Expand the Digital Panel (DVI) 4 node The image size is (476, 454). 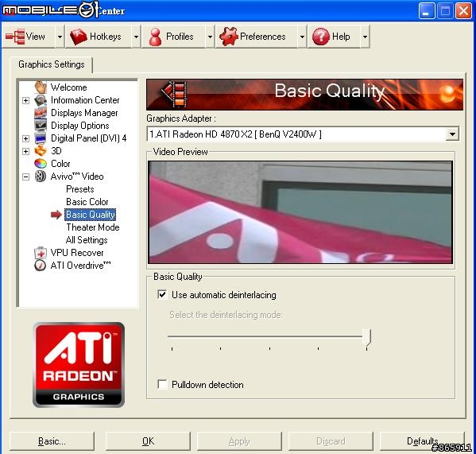coord(26,139)
